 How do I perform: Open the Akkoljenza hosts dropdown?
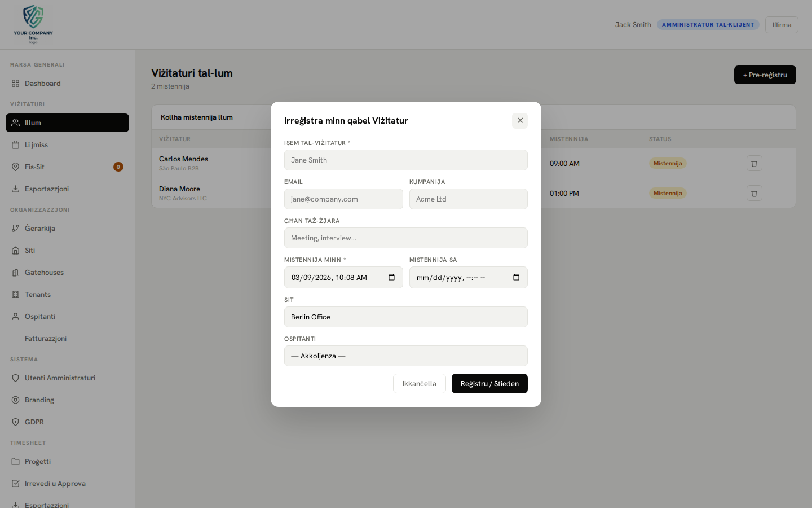point(405,356)
